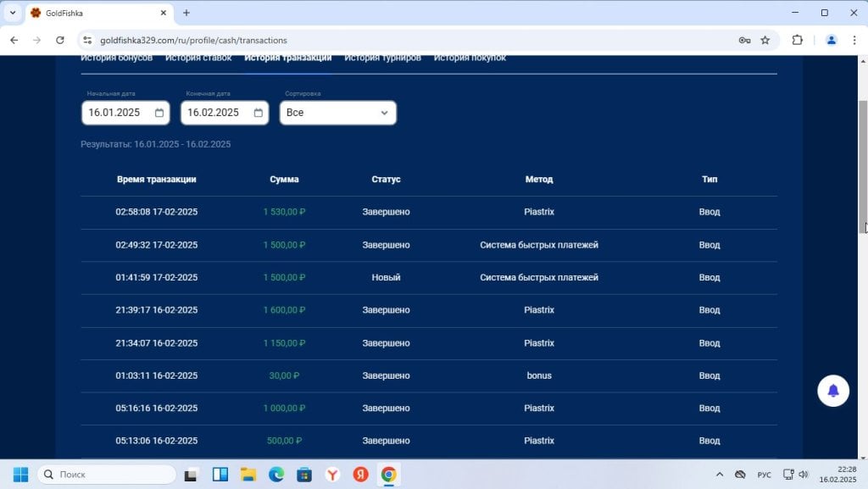Click the scrollbar down arrow
This screenshot has width=868, height=489.
(x=862, y=458)
